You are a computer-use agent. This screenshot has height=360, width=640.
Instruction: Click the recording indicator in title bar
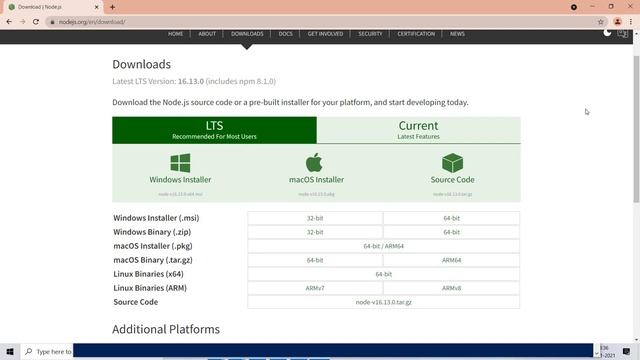point(574,7)
